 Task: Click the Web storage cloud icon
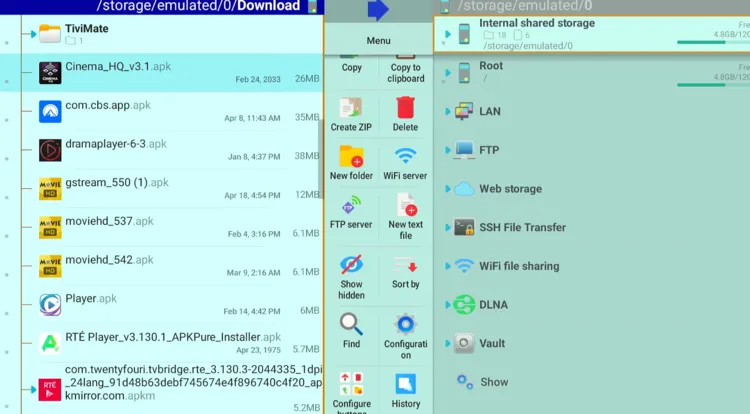(464, 189)
